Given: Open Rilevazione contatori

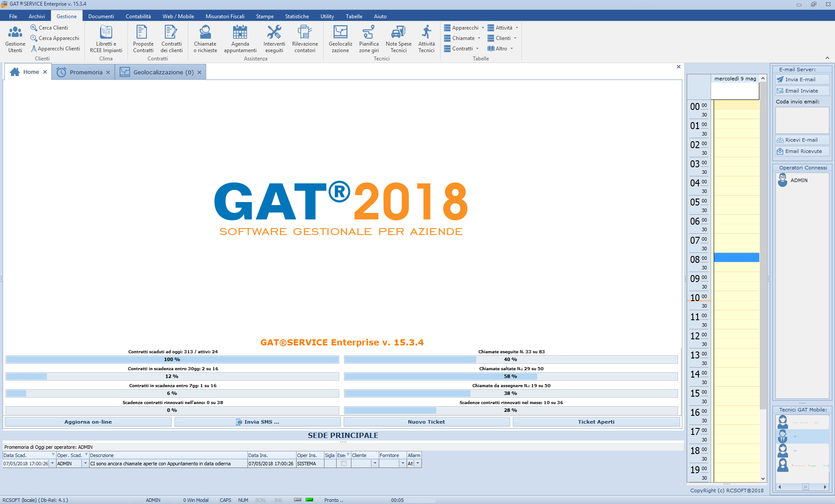Looking at the screenshot, I should pos(305,39).
